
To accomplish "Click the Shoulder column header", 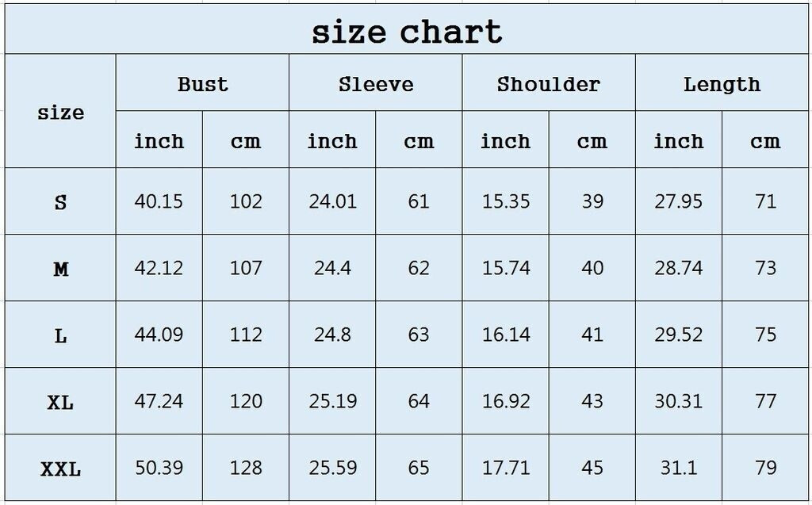I will coord(548,84).
